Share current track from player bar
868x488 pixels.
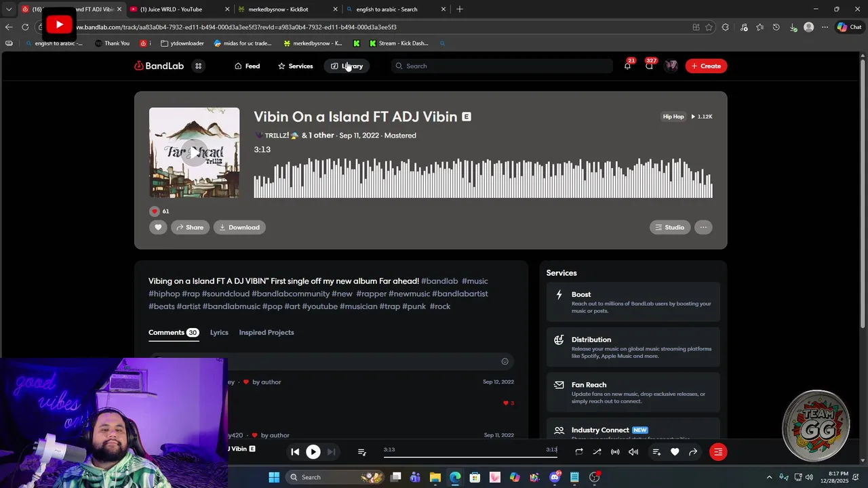693,452
